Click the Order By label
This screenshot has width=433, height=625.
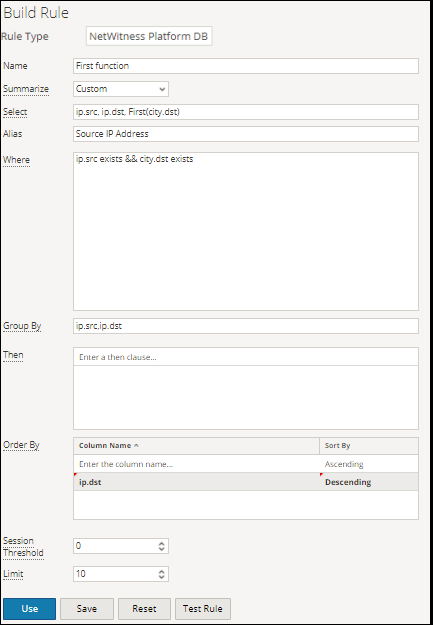(21, 445)
